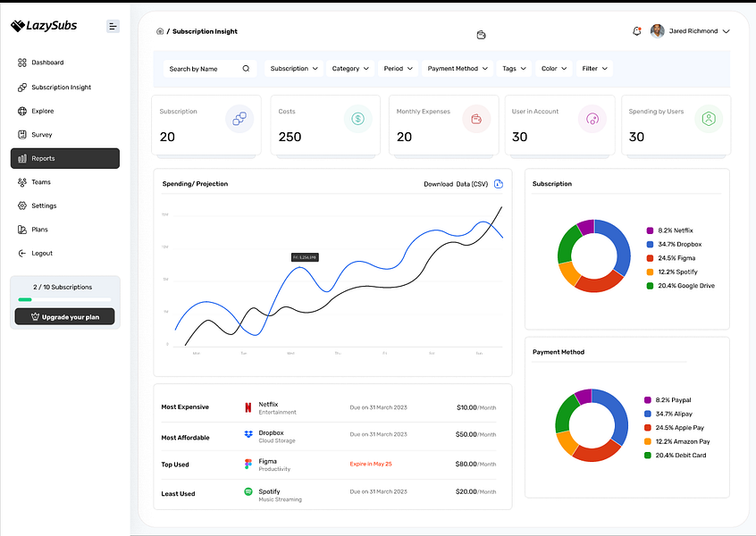The image size is (756, 536).
Task: Click the $10.00/Month price for Netflix
Action: click(x=476, y=407)
